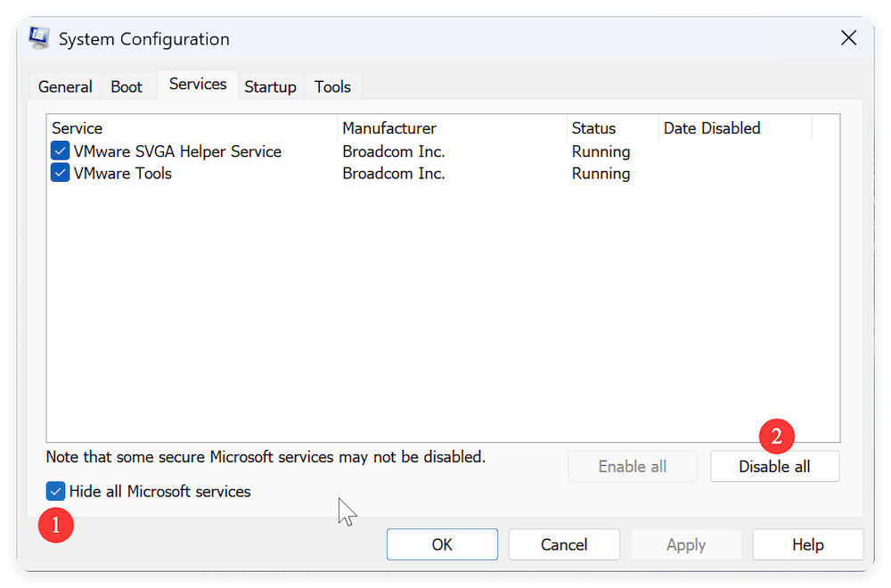Click the Disable all button
Image resolution: width=891 pixels, height=588 pixels.
[x=774, y=466]
